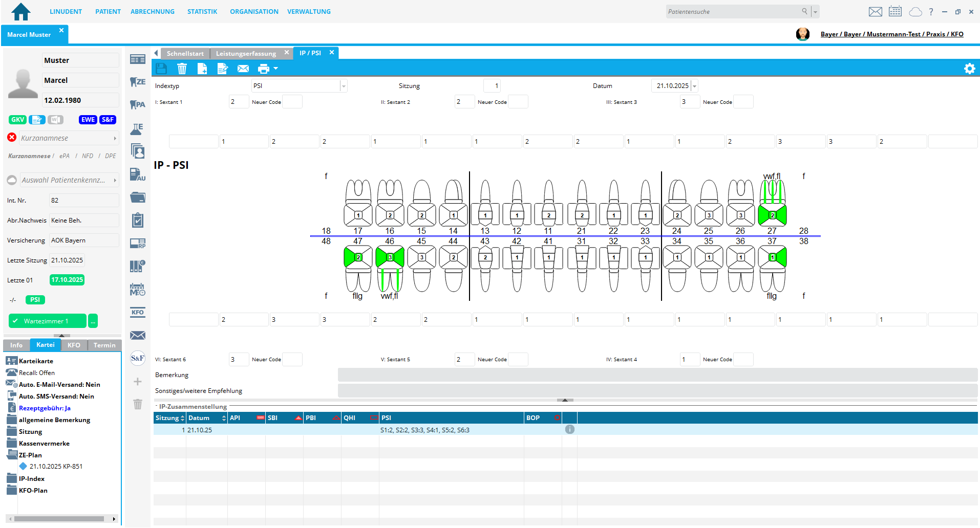Click the Bayer / Mustermann-Test / Praxis link
Image resolution: width=980 pixels, height=528 pixels.
891,34
